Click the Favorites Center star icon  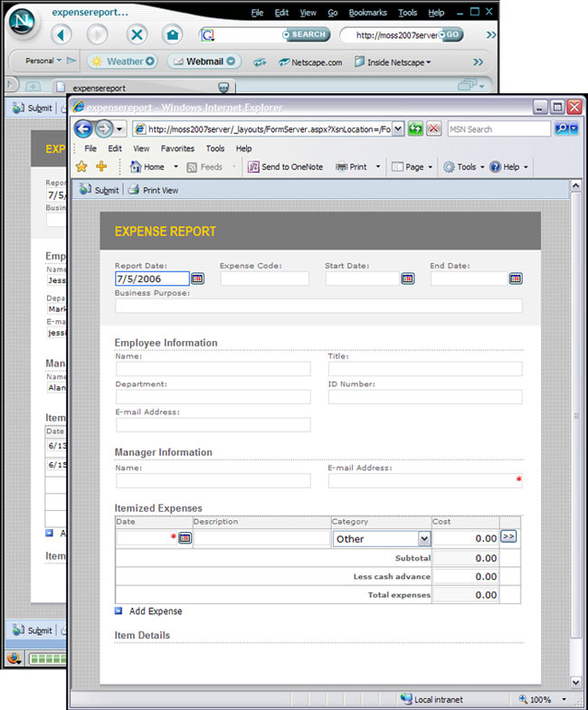pos(81,166)
